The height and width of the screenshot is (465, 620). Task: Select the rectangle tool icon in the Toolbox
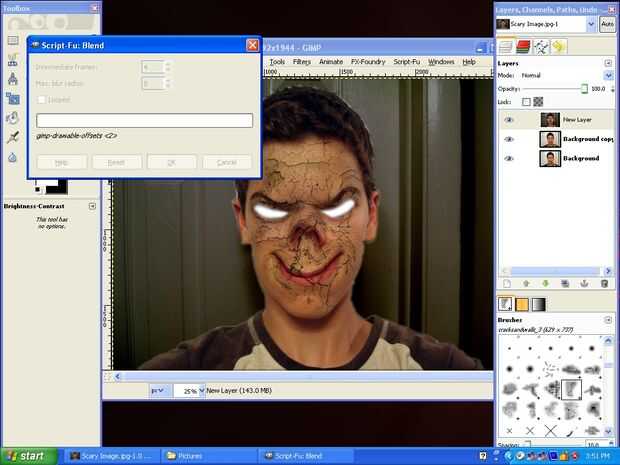coord(13,40)
